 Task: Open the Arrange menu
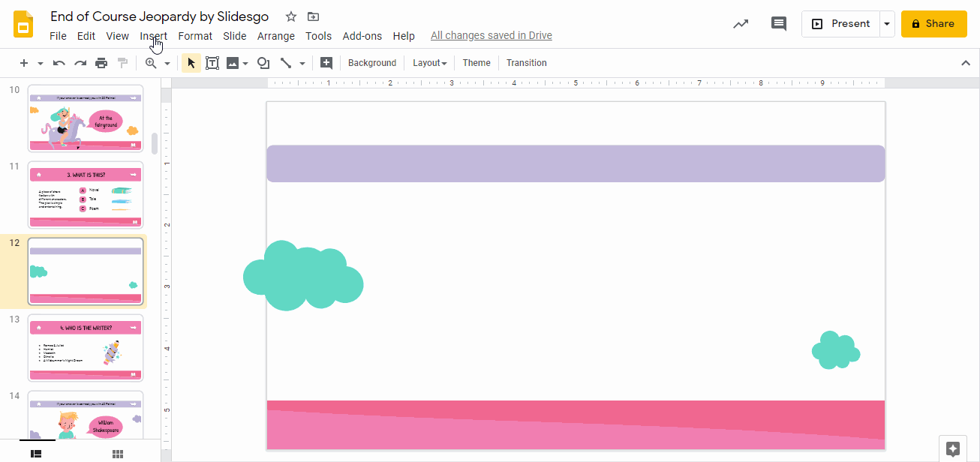[x=276, y=35]
